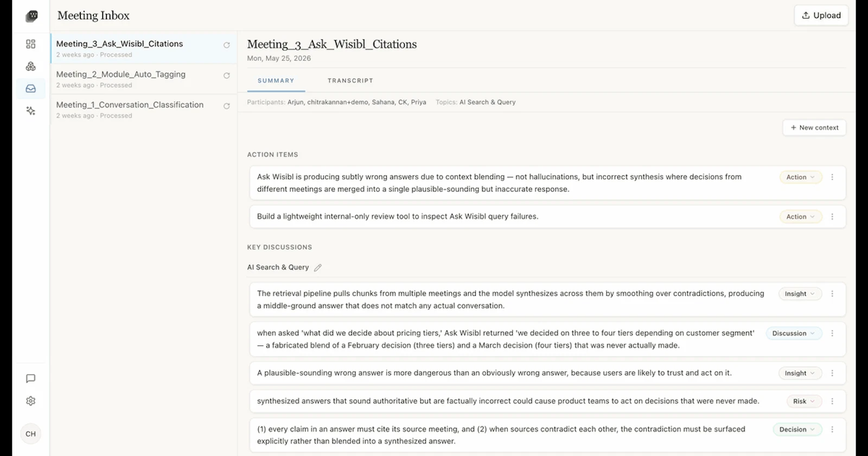Open the sparkle AI icon in sidebar
This screenshot has width=868, height=456.
(x=31, y=111)
